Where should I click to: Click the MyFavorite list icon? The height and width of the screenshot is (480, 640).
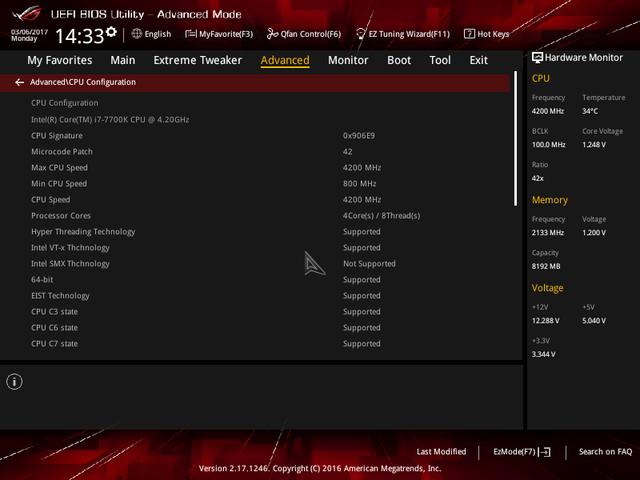click(191, 33)
